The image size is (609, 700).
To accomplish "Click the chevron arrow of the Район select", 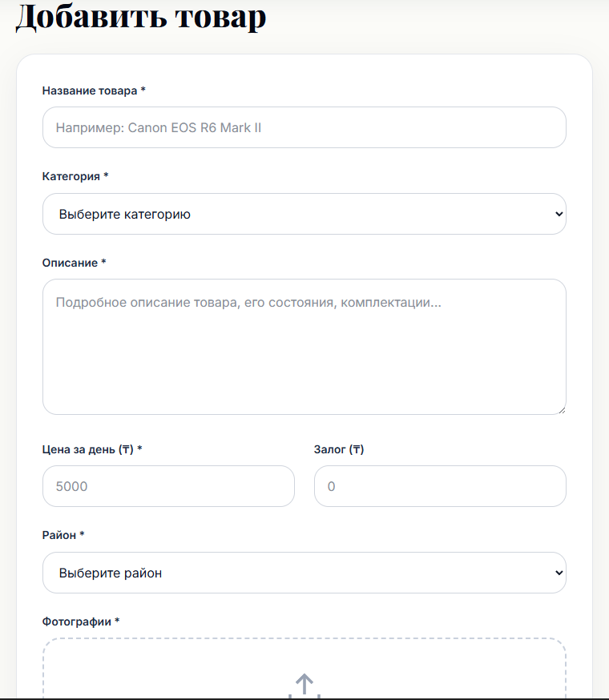I will (x=559, y=573).
